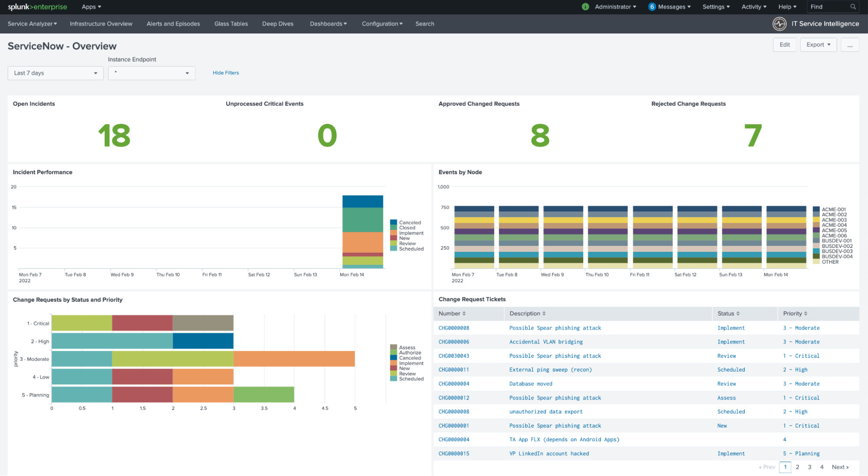Viewport: 868px width, 476px height.
Task: Open ticket CHG0000015
Action: coord(454,453)
